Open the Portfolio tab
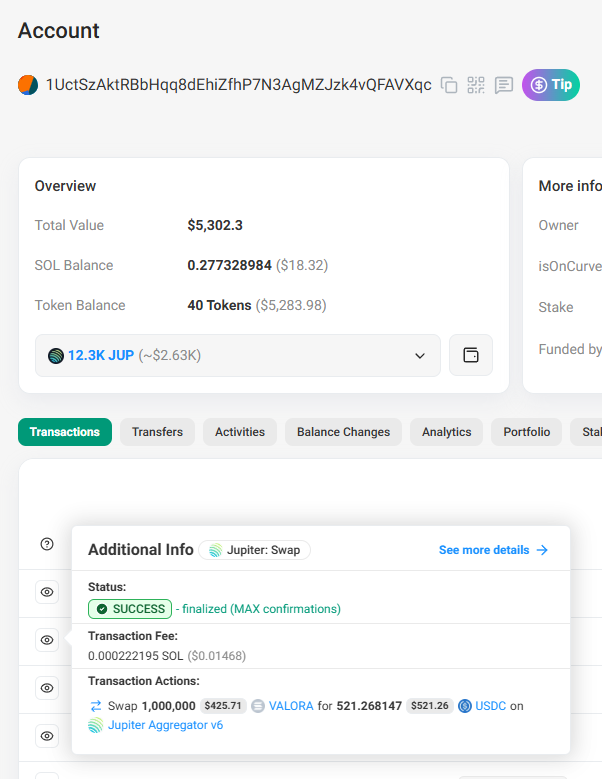The image size is (602, 779). pos(527,432)
